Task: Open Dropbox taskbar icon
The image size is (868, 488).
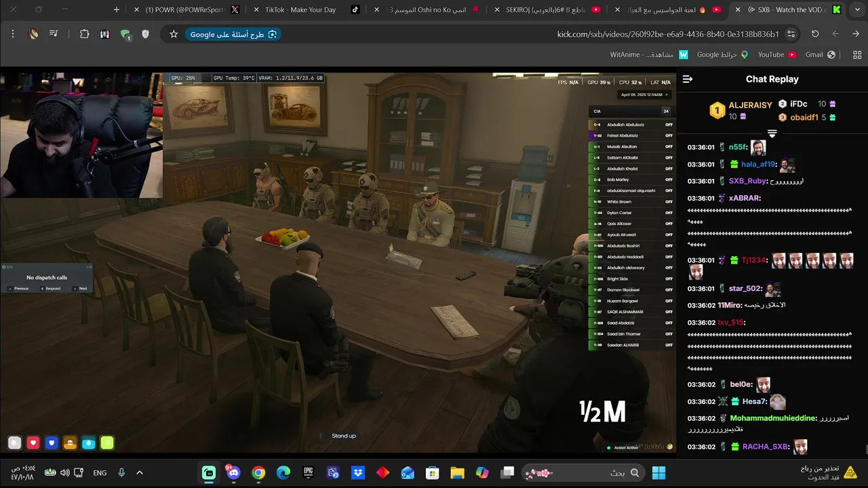Action: pyautogui.click(x=358, y=472)
